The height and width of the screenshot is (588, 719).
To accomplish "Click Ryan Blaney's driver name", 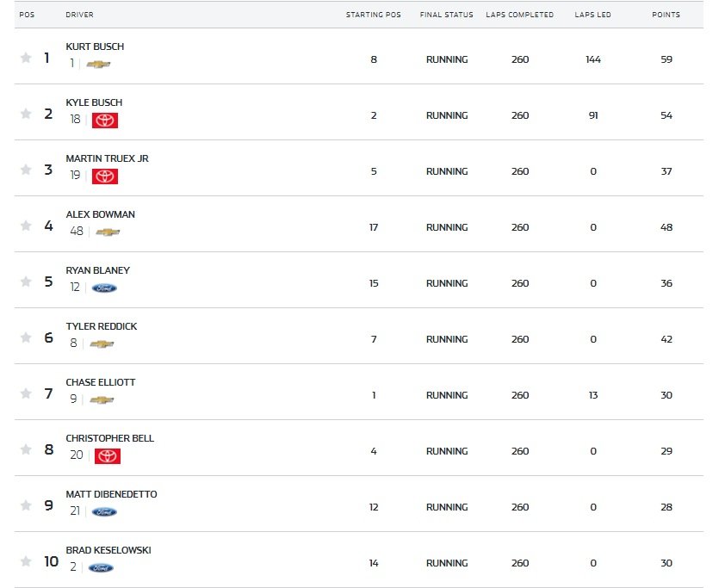I will tap(97, 270).
